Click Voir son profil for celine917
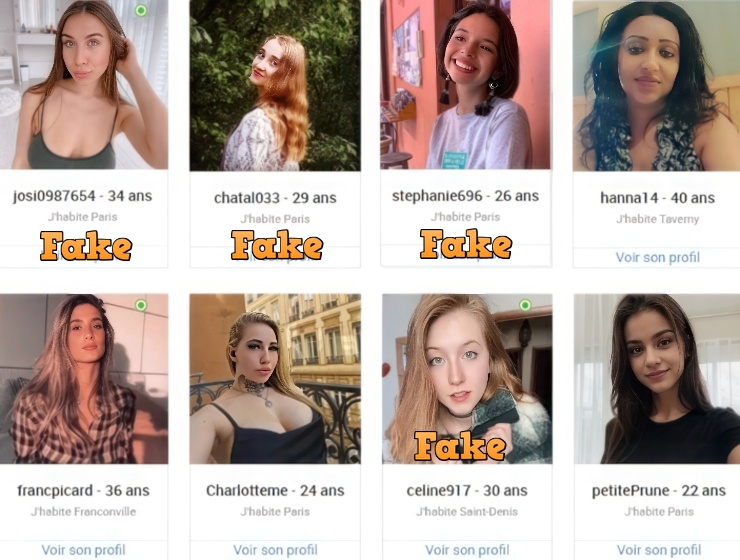The width and height of the screenshot is (740, 560). point(467,550)
